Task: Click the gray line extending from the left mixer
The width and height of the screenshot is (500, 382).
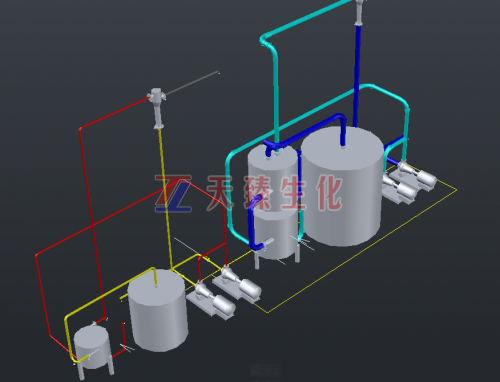Action: coord(192,83)
